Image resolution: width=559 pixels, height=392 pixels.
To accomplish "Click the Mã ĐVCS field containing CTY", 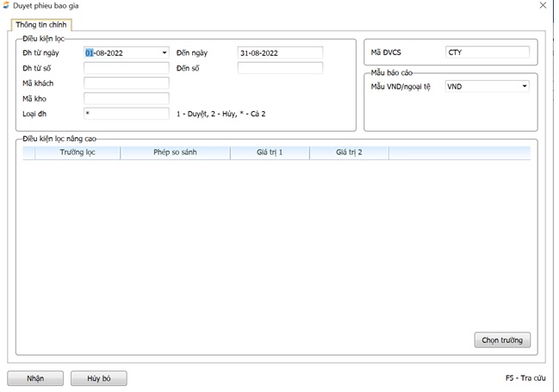I will [x=487, y=53].
